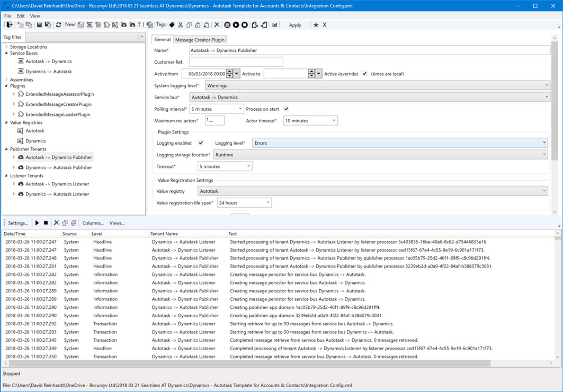This screenshot has height=392, width=563.
Task: Click the Customer Ref. input field
Action: point(236,62)
